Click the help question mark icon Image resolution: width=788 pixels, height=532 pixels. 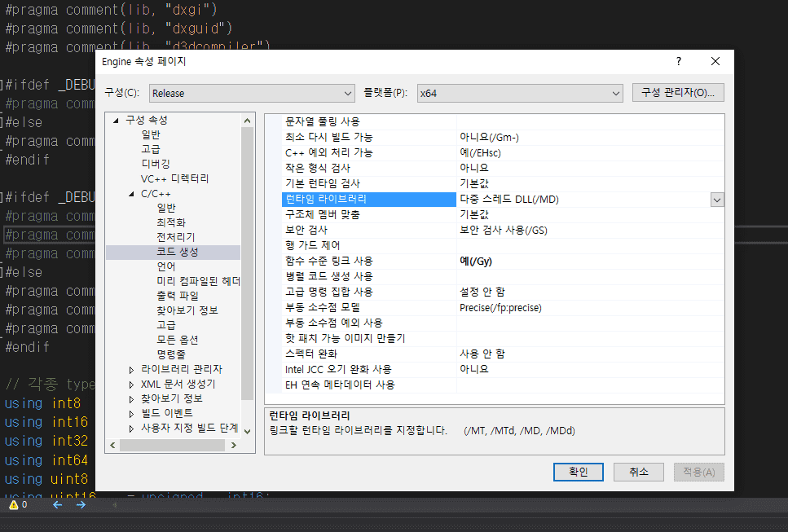[679, 61]
